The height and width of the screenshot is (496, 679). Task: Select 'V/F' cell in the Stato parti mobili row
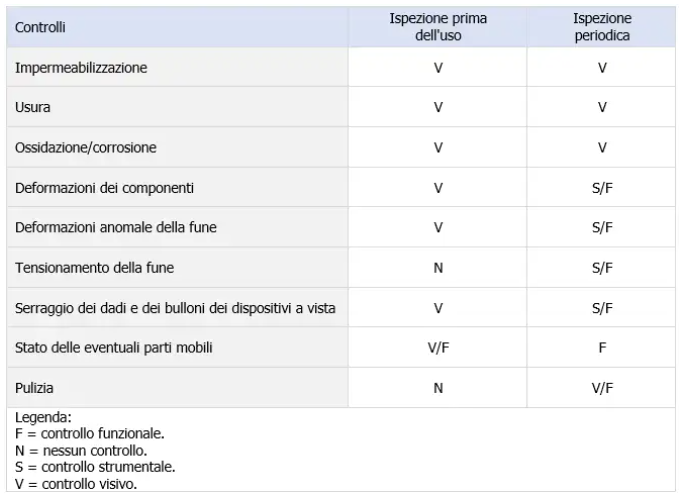pos(438,347)
